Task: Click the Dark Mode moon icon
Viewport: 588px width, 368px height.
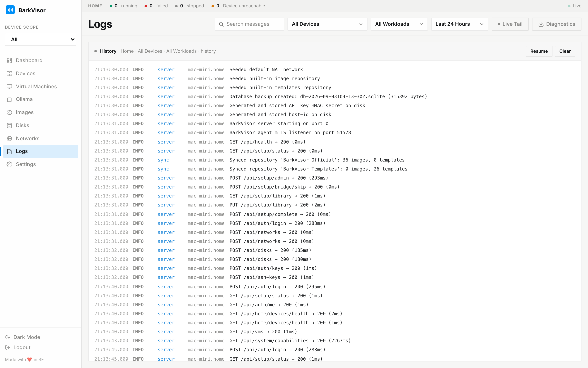Action: 8,337
